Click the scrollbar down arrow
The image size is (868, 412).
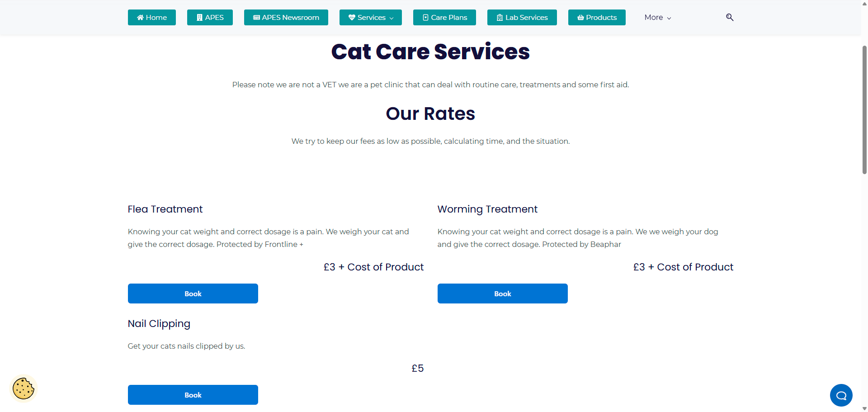tap(864, 408)
